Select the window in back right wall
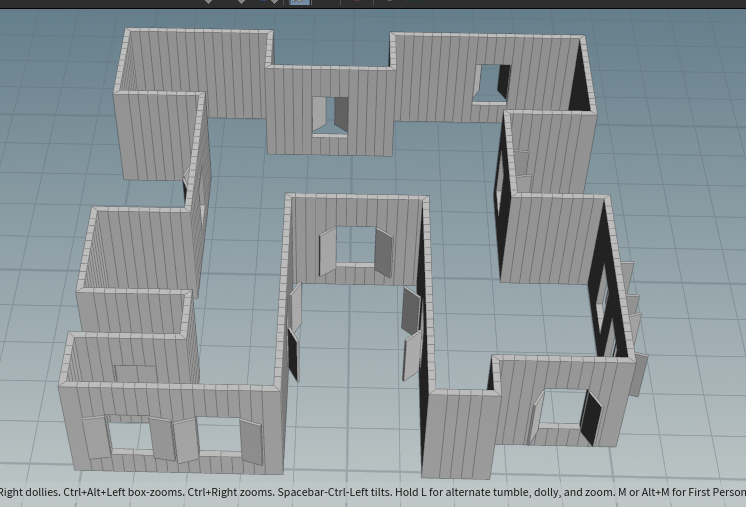Screen dimensions: 746x507 click(x=489, y=83)
